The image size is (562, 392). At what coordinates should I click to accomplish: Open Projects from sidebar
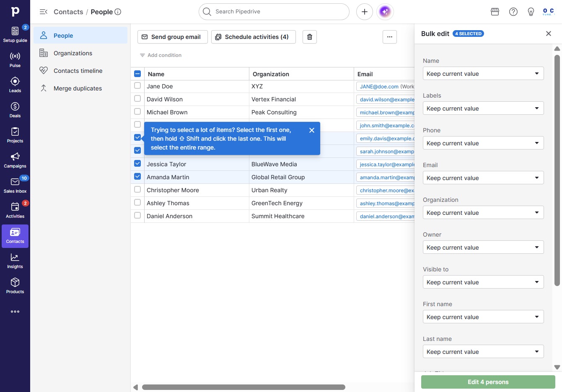click(x=15, y=135)
